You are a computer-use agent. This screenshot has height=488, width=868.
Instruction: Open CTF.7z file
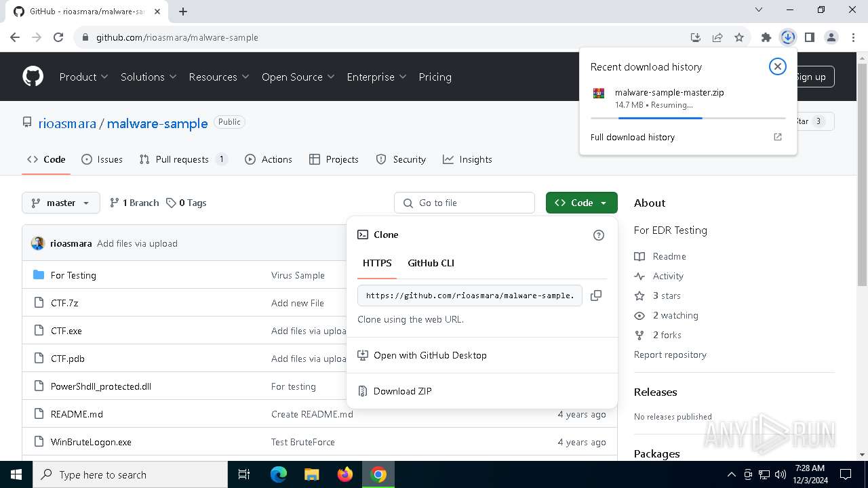64,303
